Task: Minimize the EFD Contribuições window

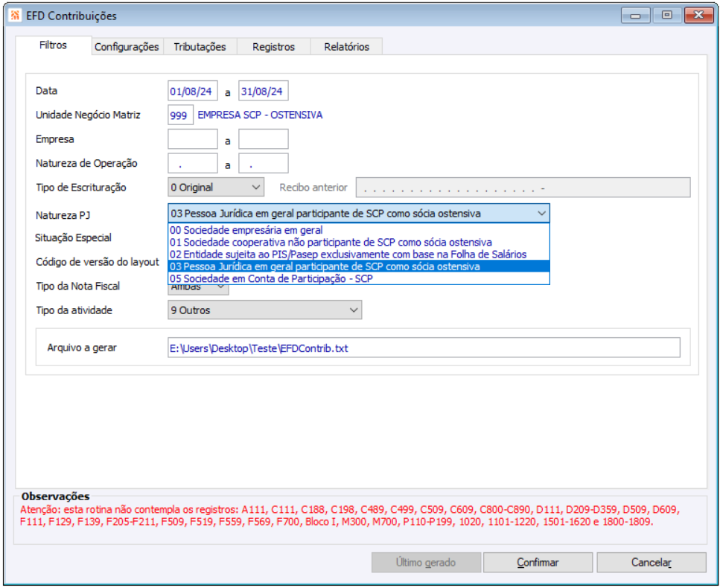Action: click(635, 15)
